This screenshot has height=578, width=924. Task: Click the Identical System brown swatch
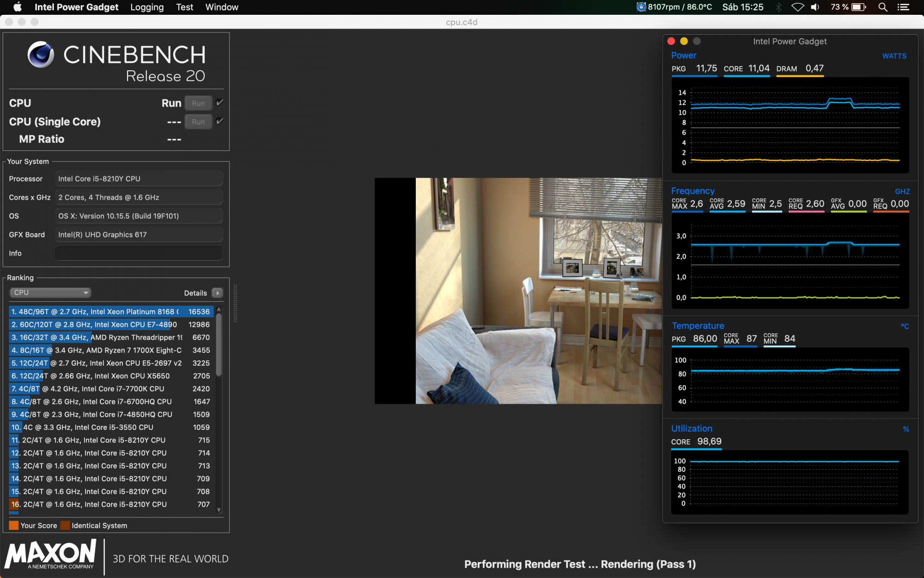[65, 525]
